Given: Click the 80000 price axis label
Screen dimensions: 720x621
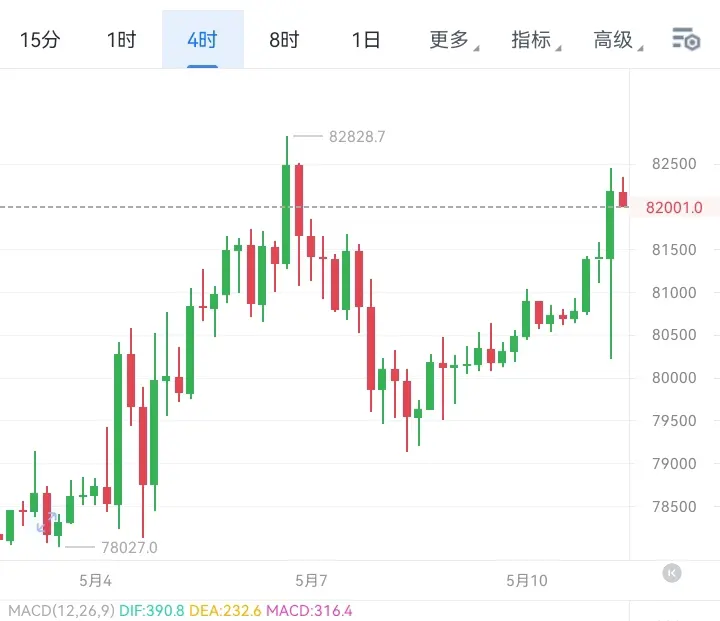Looking at the screenshot, I should 674,378.
